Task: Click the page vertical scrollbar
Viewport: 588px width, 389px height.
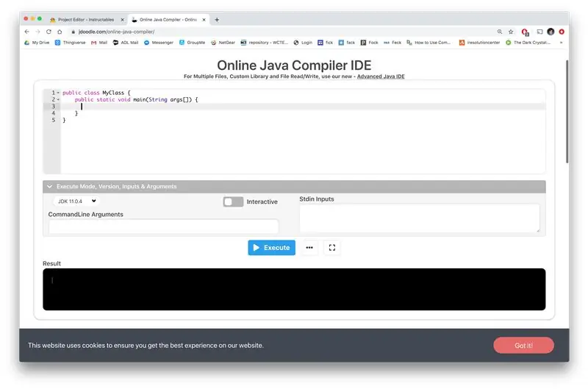Action: pyautogui.click(x=567, y=112)
